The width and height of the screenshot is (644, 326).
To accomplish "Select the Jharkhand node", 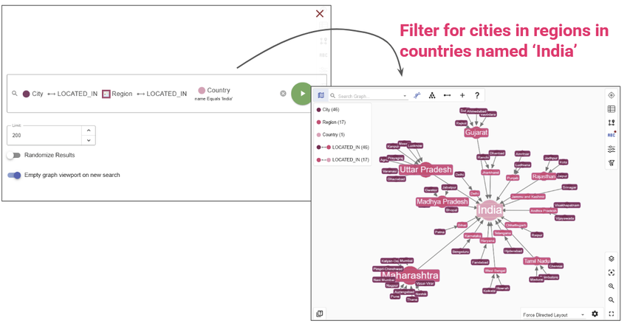I will (490, 173).
